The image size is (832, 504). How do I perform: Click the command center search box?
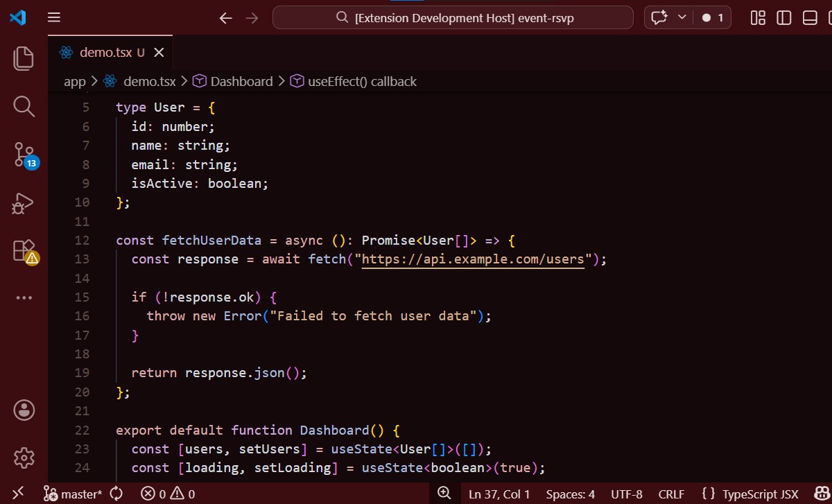[453, 18]
